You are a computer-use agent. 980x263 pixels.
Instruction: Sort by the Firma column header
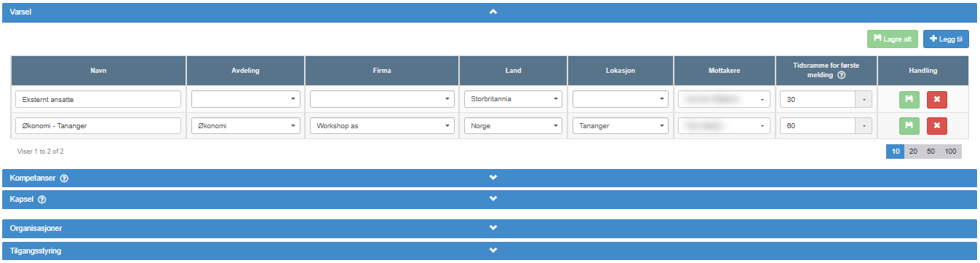382,71
